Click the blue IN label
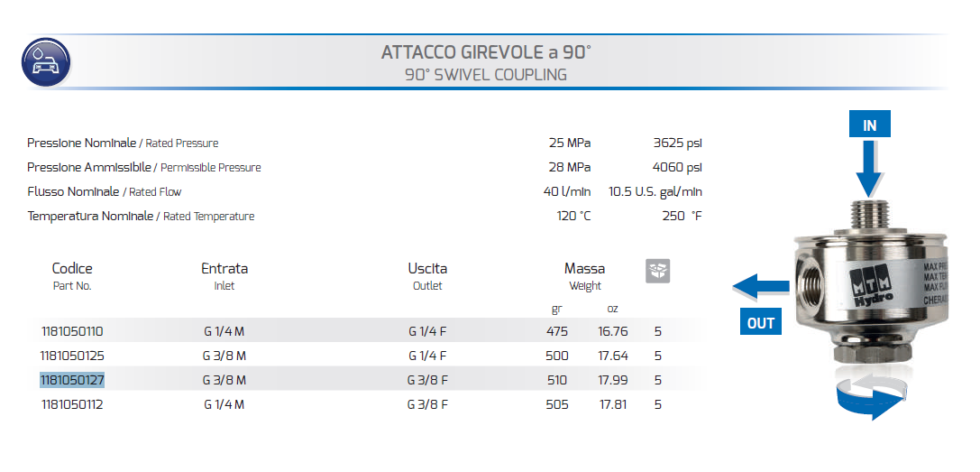This screenshot has width=980, height=472. click(870, 125)
